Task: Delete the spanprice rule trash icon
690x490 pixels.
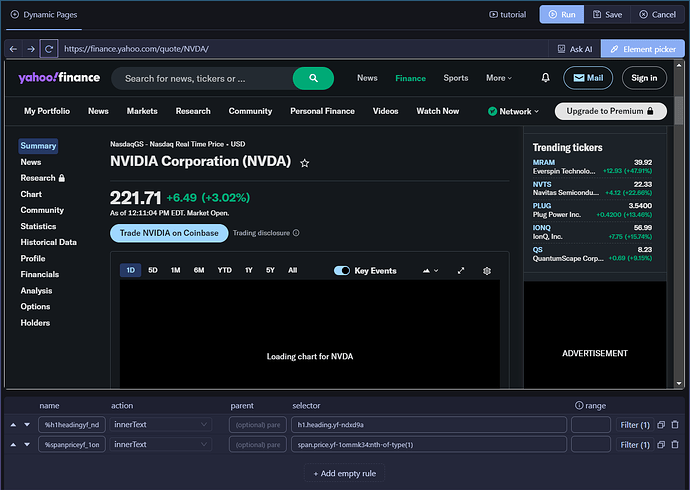Action: point(675,445)
